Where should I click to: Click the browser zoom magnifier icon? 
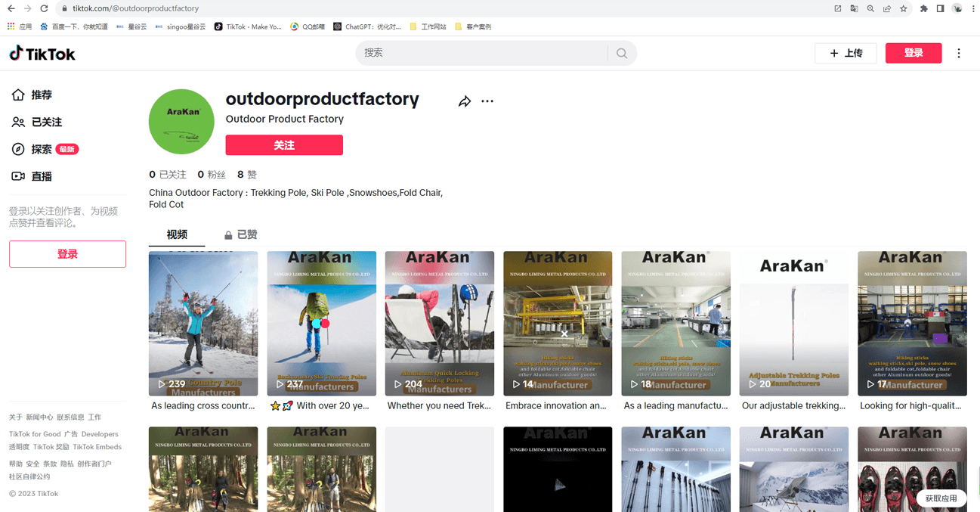click(x=870, y=8)
